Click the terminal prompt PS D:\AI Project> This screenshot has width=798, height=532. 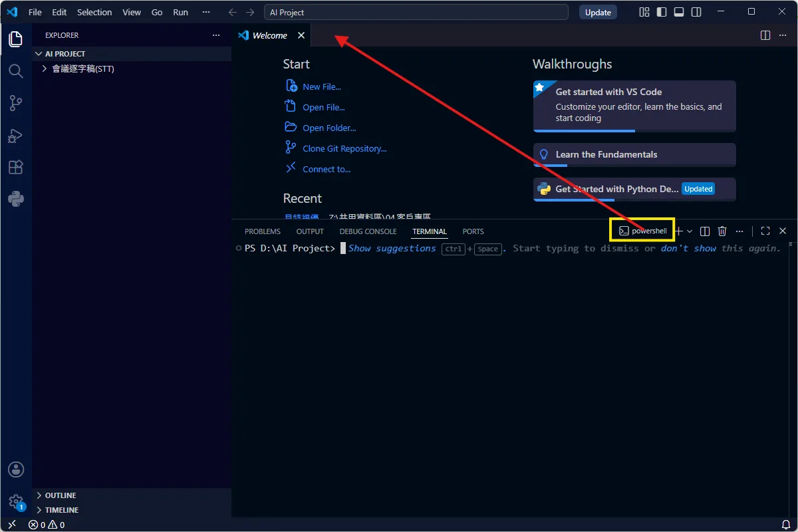[x=290, y=248]
